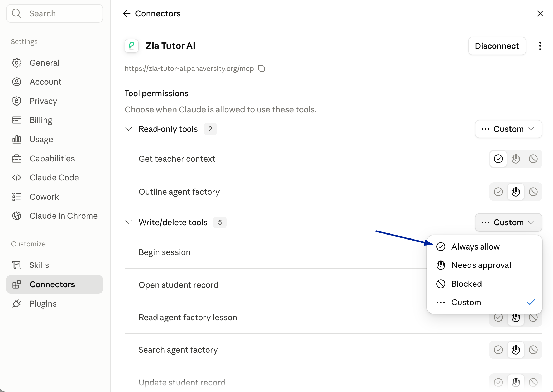Open the Plugins customization page
This screenshot has width=553, height=392.
(55, 304)
